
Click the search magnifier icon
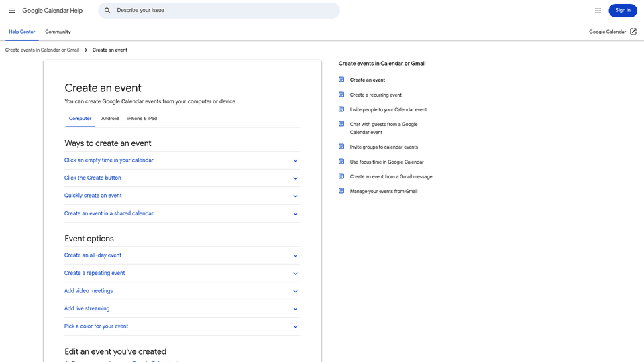coord(107,11)
